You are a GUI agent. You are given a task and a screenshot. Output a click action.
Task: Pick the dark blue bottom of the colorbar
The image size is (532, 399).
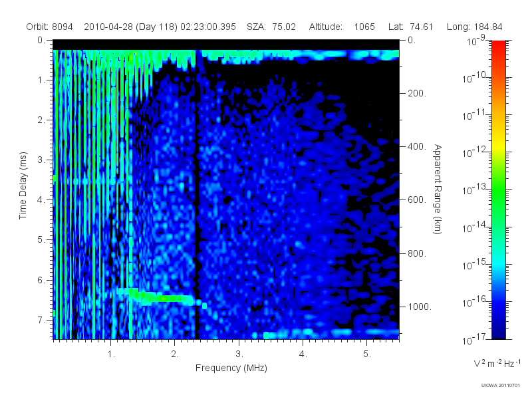click(499, 331)
